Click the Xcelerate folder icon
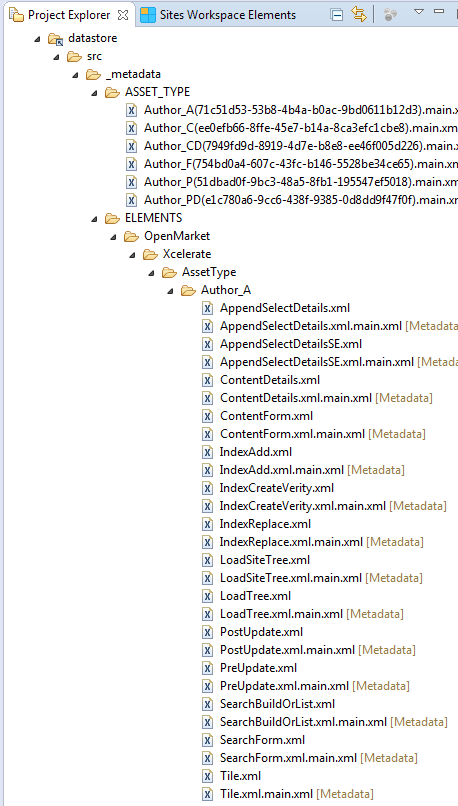458x806 pixels. click(x=151, y=254)
